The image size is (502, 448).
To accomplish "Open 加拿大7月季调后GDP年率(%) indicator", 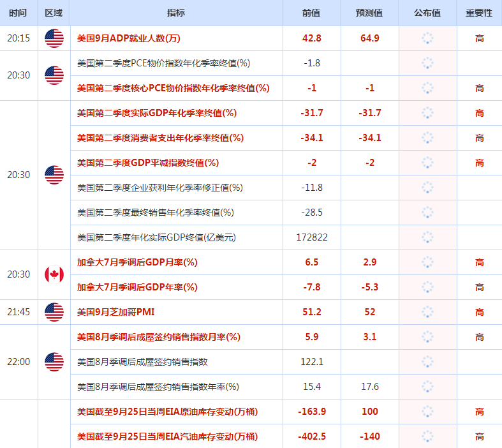I will click(137, 287).
